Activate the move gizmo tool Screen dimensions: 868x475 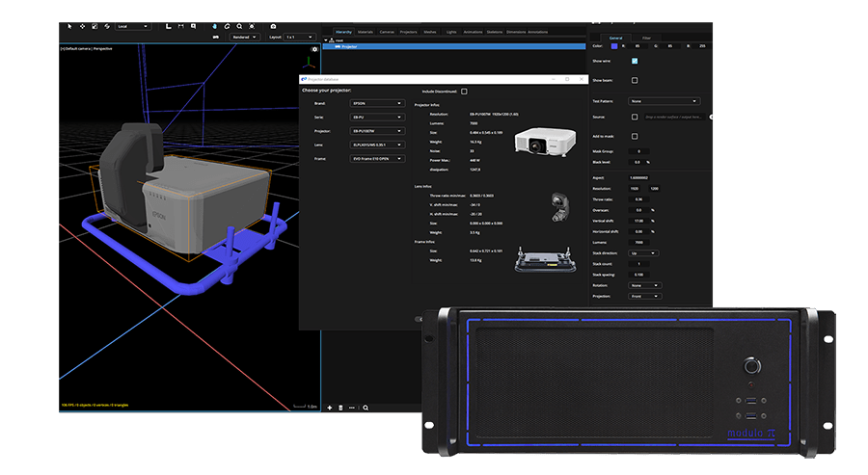pos(83,26)
